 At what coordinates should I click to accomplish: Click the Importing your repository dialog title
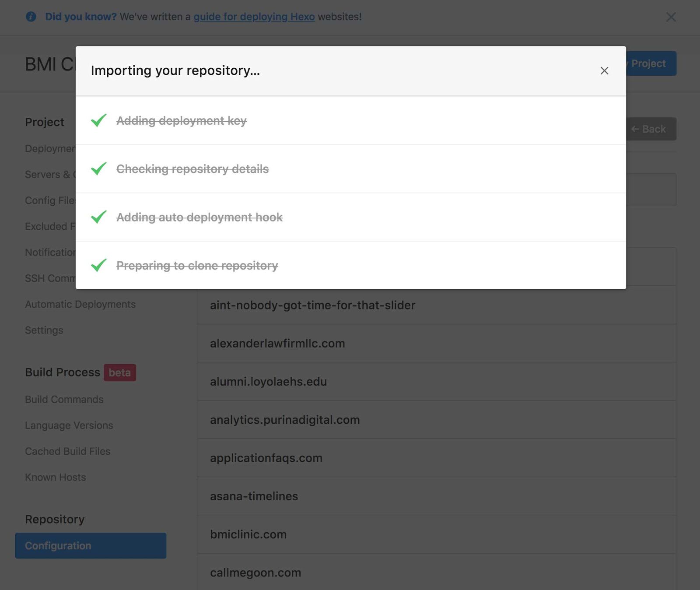click(x=175, y=70)
